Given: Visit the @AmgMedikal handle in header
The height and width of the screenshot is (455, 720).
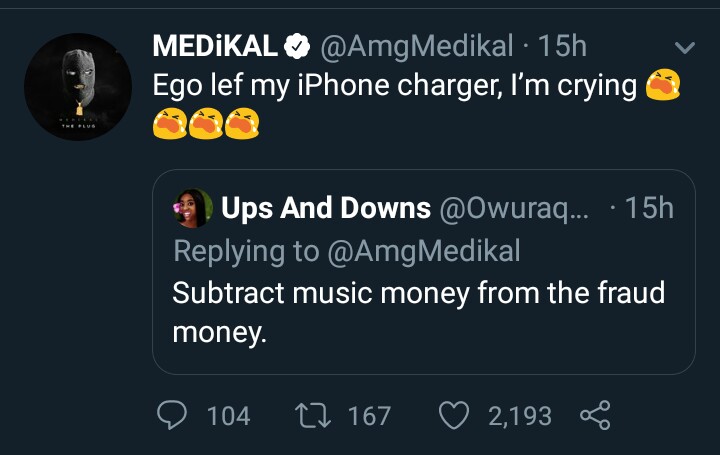Looking at the screenshot, I should pos(417,46).
